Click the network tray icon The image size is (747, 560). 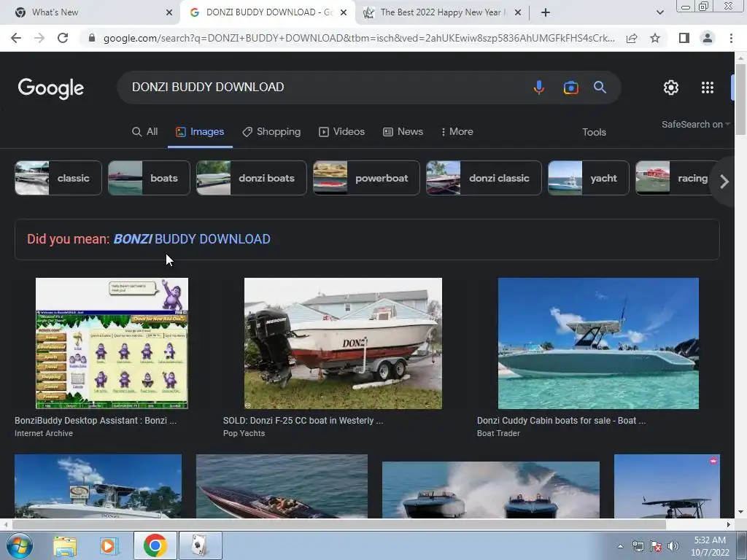pyautogui.click(x=638, y=547)
